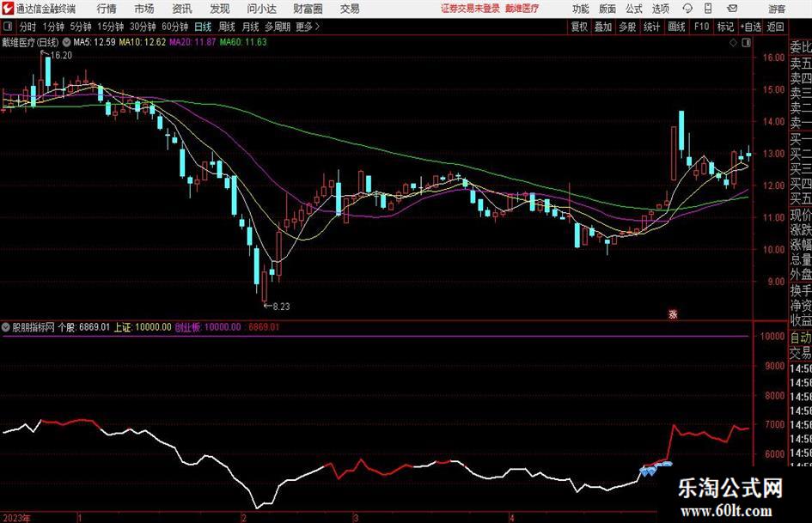Image resolution: width=812 pixels, height=523 pixels.
Task: Switch to the 30分钟 period
Action: tap(143, 27)
